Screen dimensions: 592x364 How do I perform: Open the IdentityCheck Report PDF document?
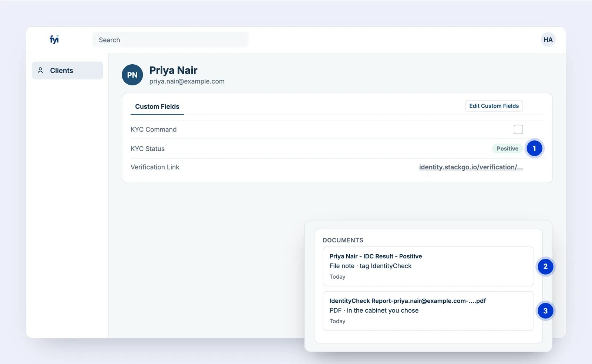[428, 311]
